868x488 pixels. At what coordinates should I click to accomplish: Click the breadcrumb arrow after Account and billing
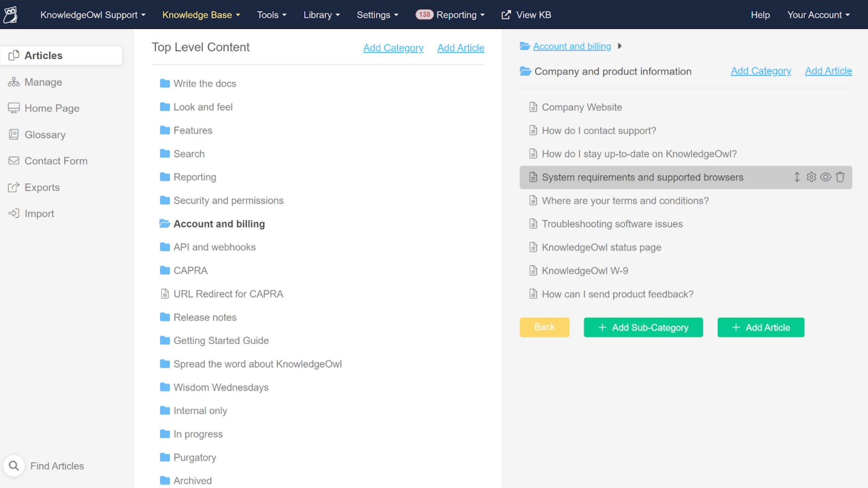[620, 46]
